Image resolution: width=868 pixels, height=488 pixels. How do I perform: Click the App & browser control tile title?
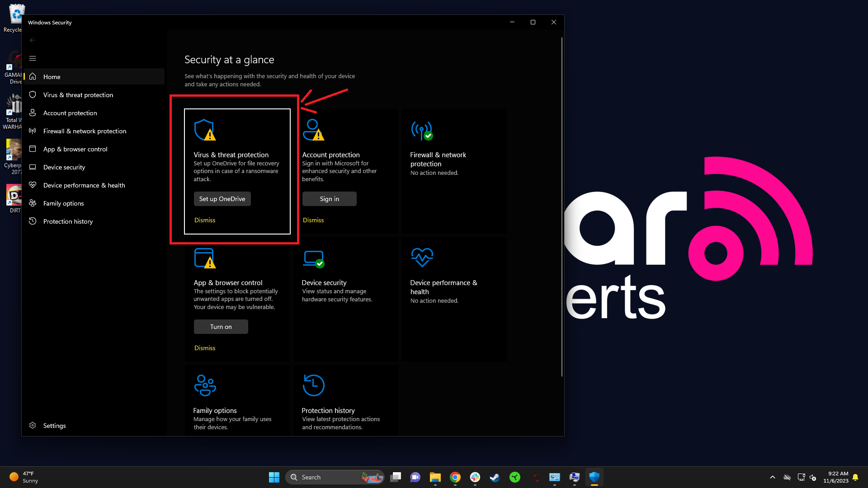(228, 282)
